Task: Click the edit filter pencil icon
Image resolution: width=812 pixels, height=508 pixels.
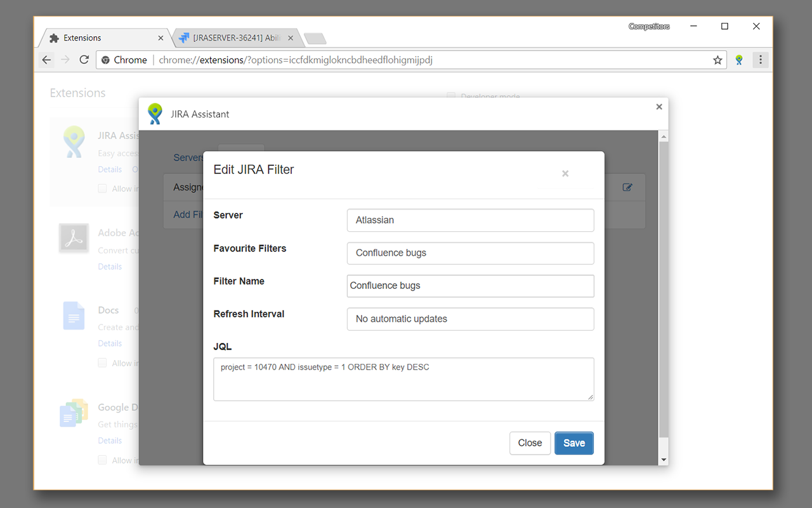Action: [x=627, y=187]
